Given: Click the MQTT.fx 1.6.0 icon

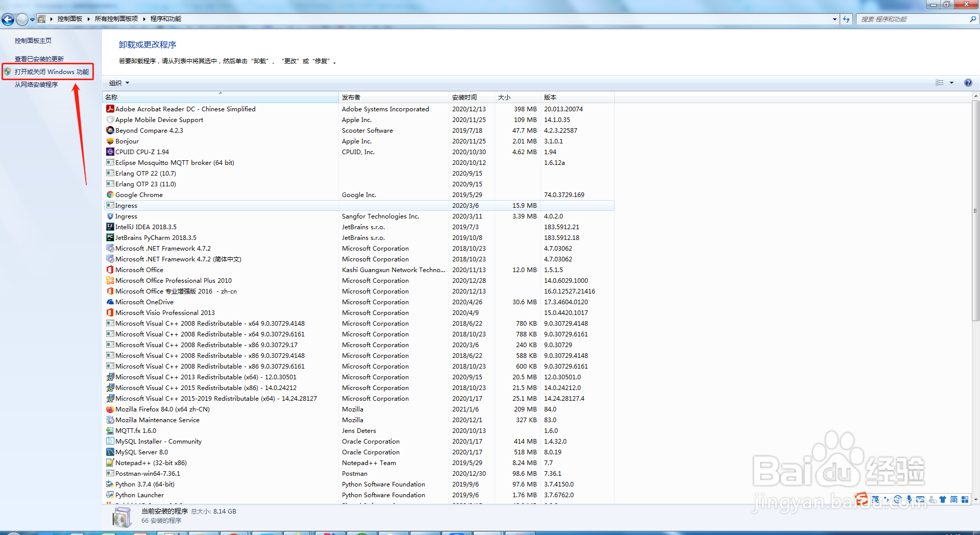Looking at the screenshot, I should [x=110, y=430].
